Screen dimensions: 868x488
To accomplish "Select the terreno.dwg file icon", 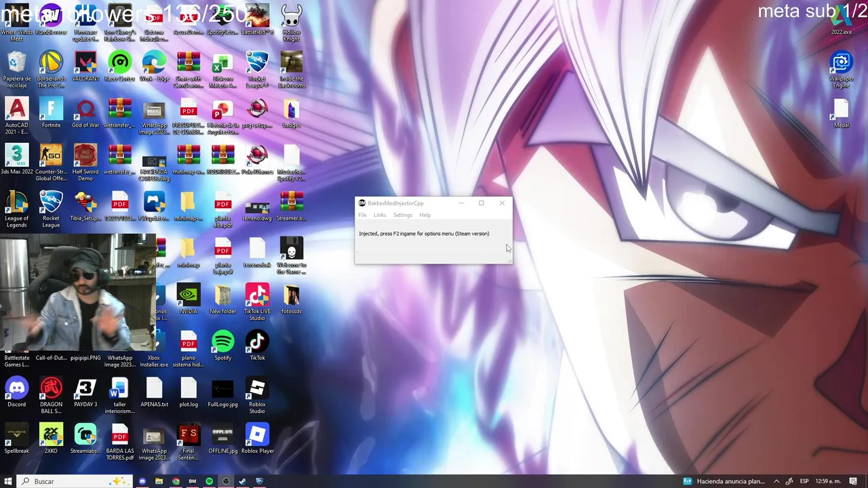I will coord(257,206).
